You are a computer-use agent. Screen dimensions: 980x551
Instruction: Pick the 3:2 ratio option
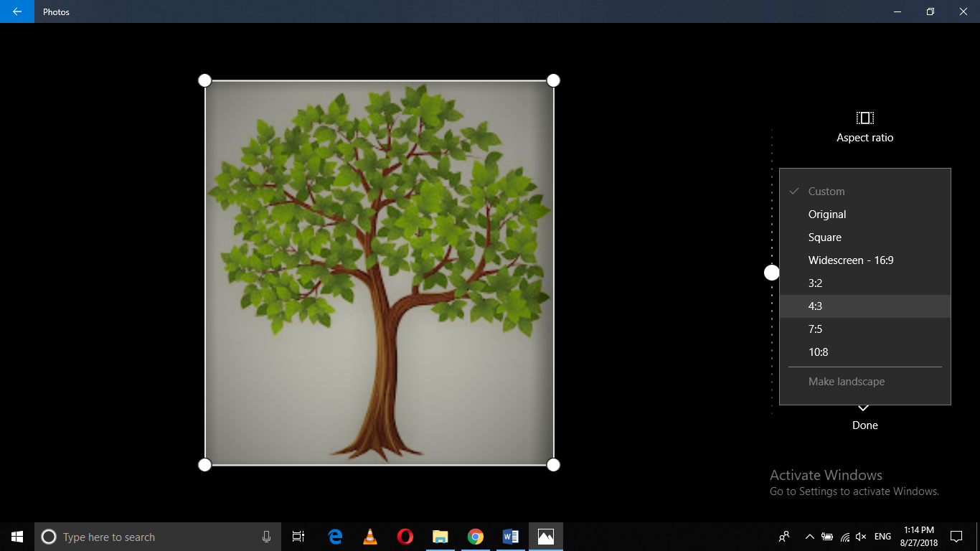815,283
